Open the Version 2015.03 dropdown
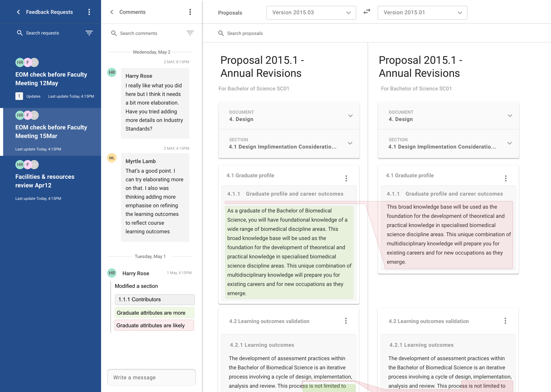551x392 pixels. click(x=311, y=13)
